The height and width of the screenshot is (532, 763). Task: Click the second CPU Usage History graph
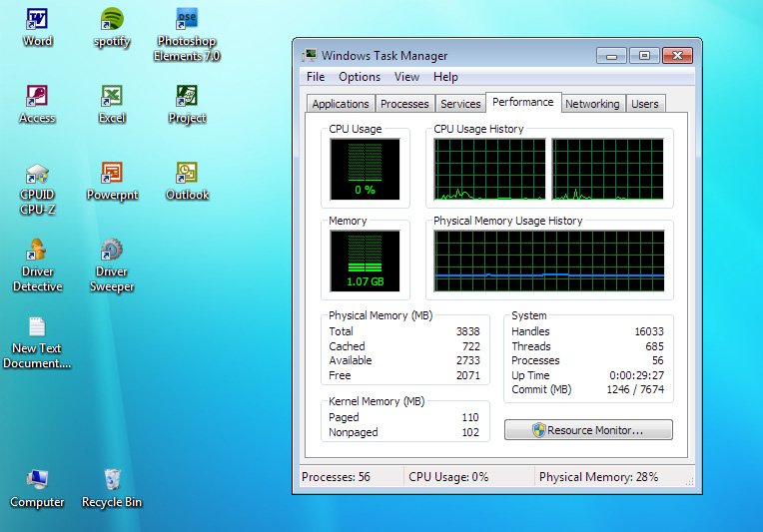(608, 170)
